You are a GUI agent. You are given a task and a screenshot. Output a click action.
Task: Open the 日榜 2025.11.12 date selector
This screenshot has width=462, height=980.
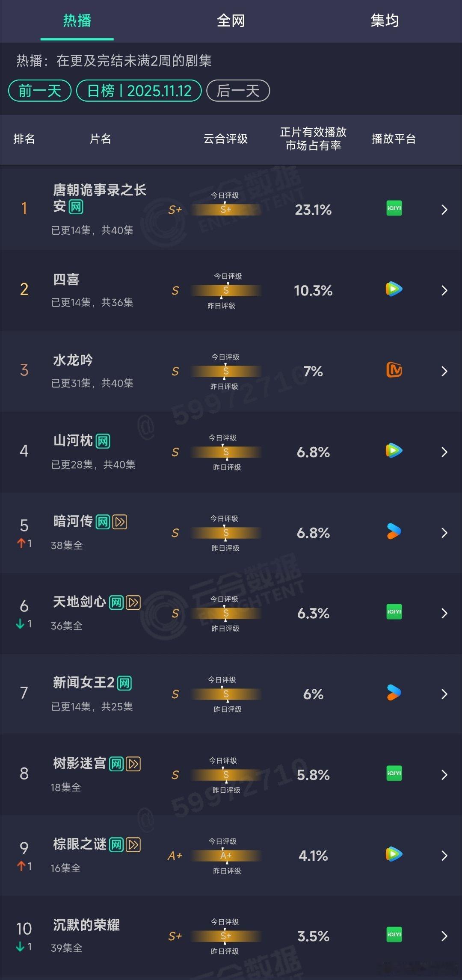click(x=139, y=91)
